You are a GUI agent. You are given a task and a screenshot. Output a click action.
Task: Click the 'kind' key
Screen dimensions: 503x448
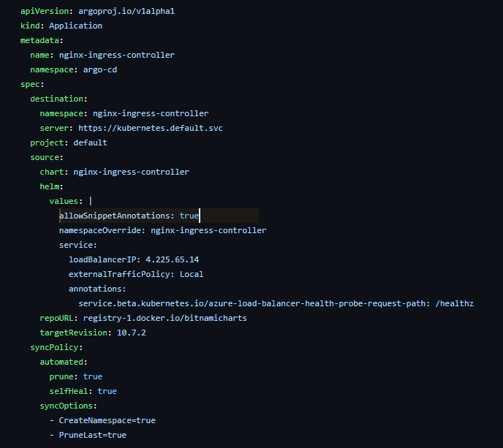pyautogui.click(x=30, y=26)
